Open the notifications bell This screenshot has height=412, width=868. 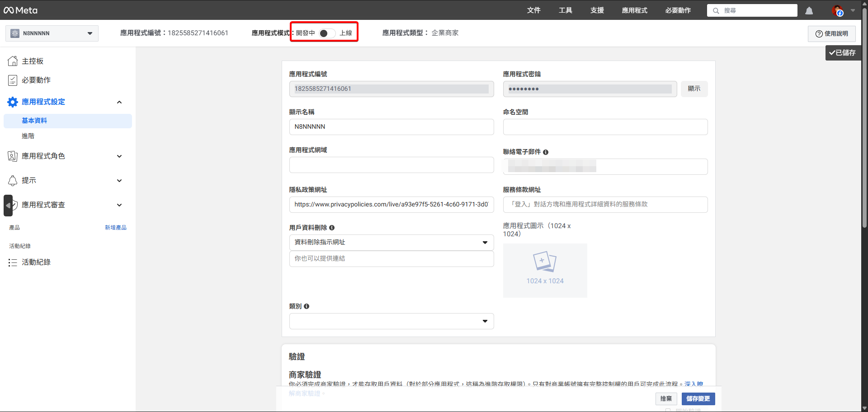tap(809, 10)
